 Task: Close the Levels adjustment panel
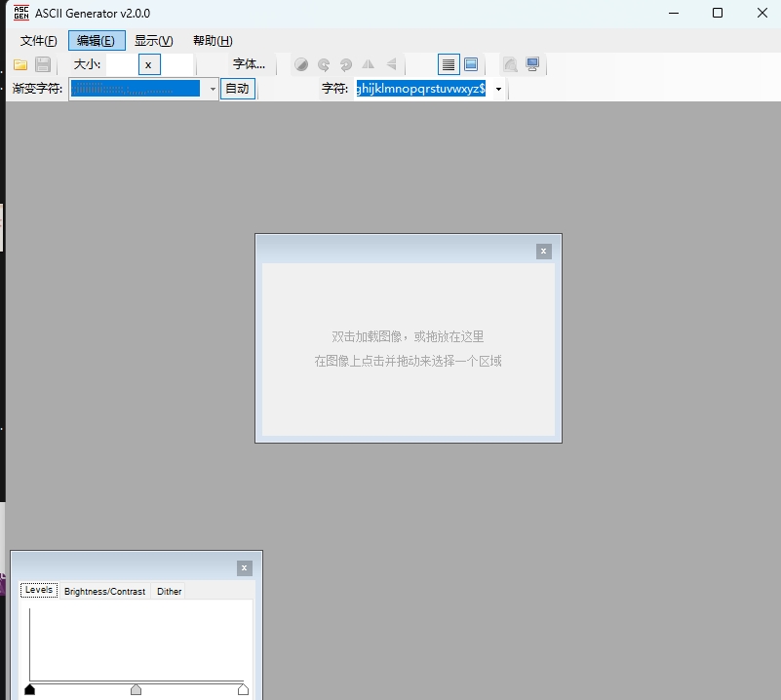[244, 568]
